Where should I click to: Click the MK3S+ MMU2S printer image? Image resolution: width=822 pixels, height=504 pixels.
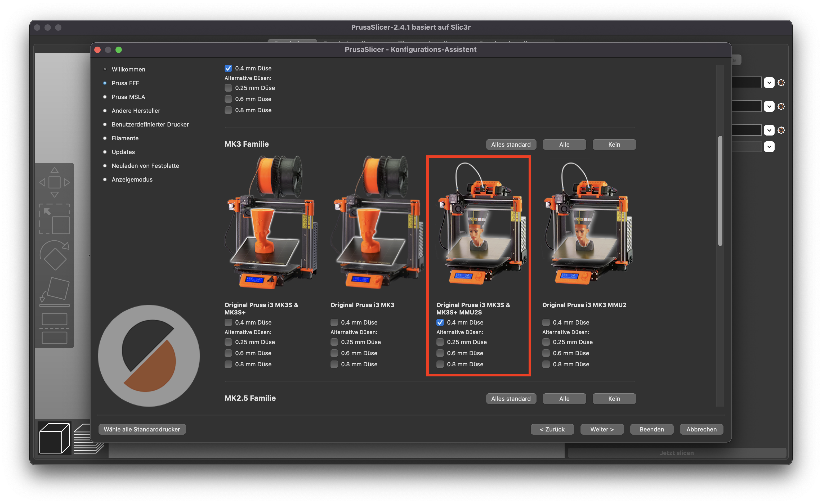[x=483, y=223]
